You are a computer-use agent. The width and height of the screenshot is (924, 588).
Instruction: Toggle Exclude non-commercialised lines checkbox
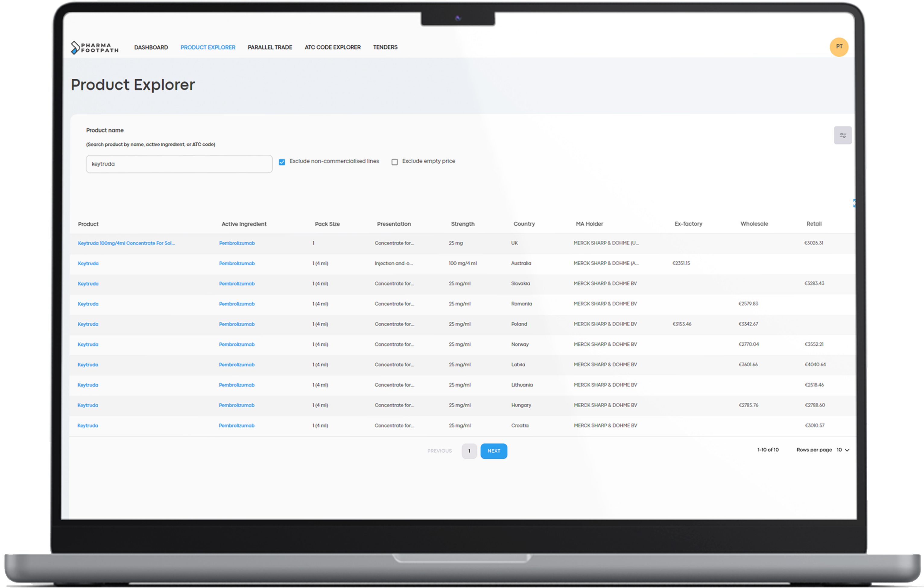282,162
